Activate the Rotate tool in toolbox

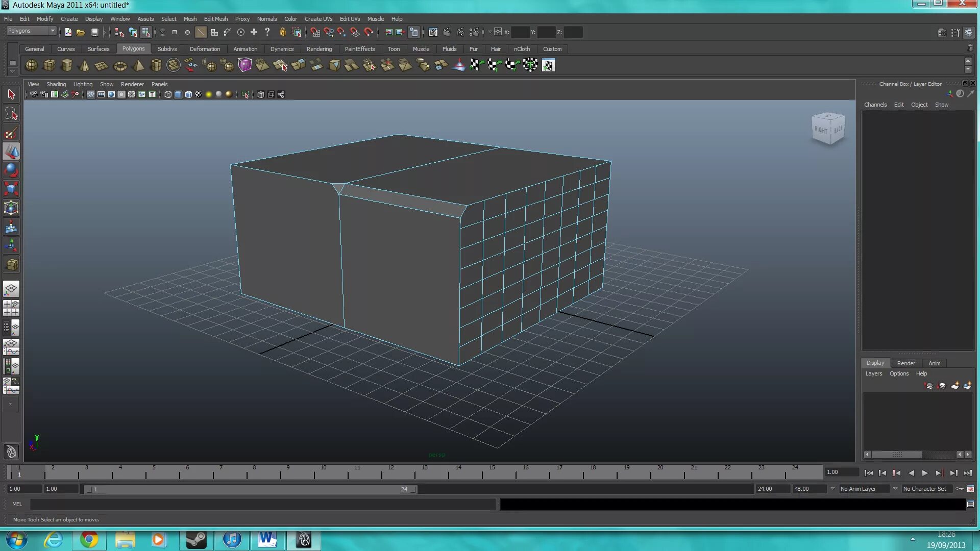click(11, 170)
